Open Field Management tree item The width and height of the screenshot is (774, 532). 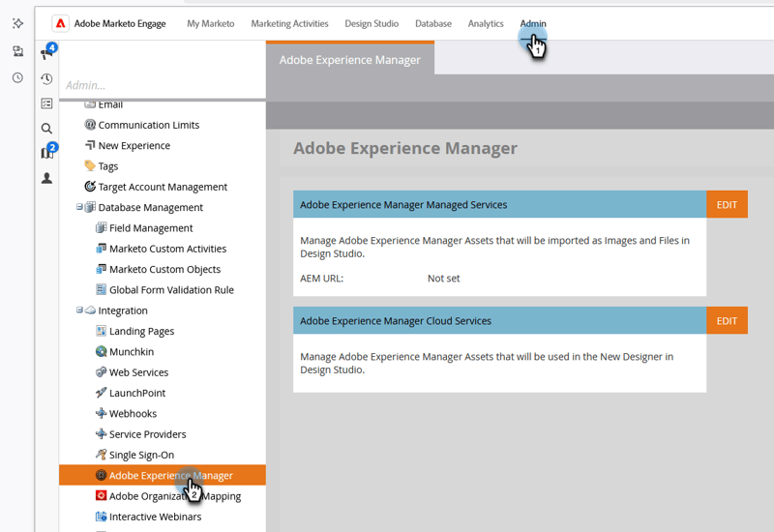pyautogui.click(x=151, y=228)
